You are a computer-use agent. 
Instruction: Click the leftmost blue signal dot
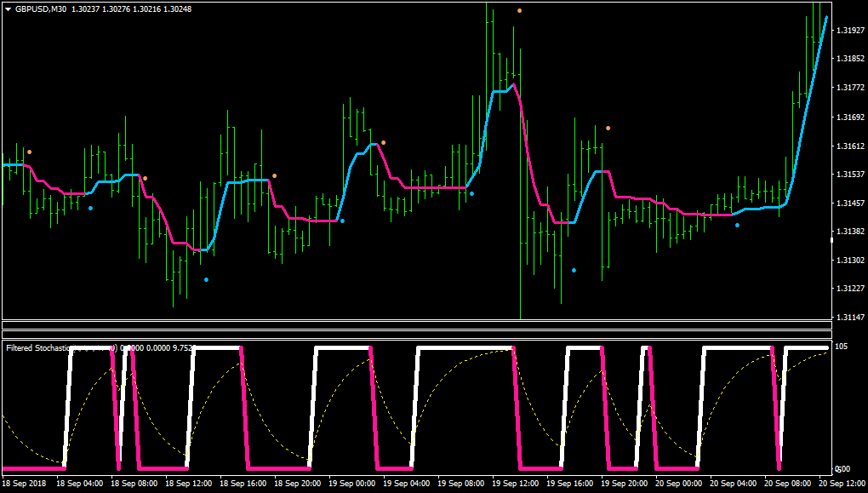tap(91, 209)
